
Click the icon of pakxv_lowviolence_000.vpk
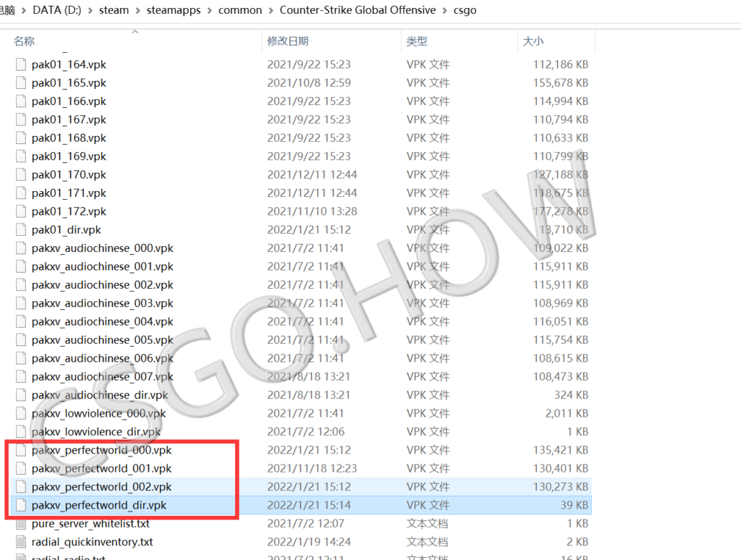click(21, 414)
